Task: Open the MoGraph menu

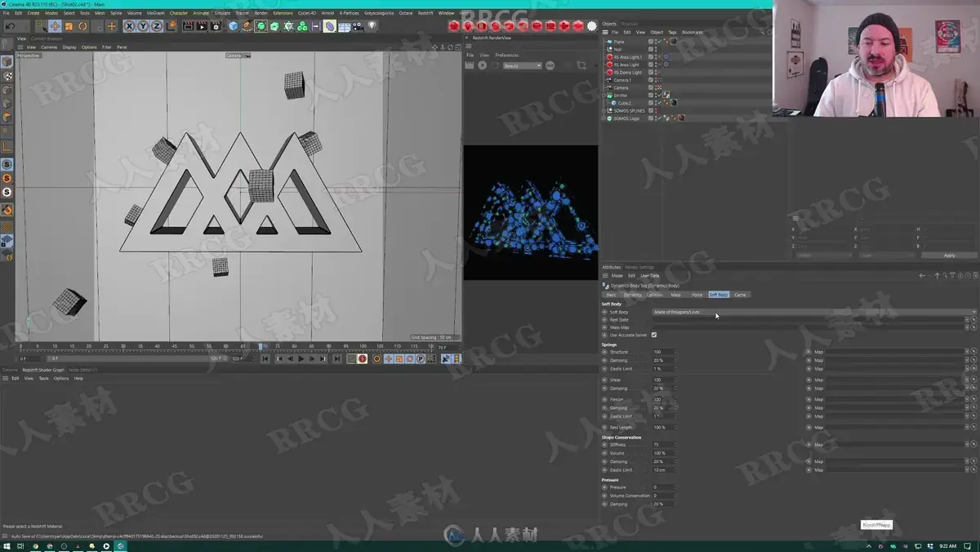Action: click(x=155, y=13)
